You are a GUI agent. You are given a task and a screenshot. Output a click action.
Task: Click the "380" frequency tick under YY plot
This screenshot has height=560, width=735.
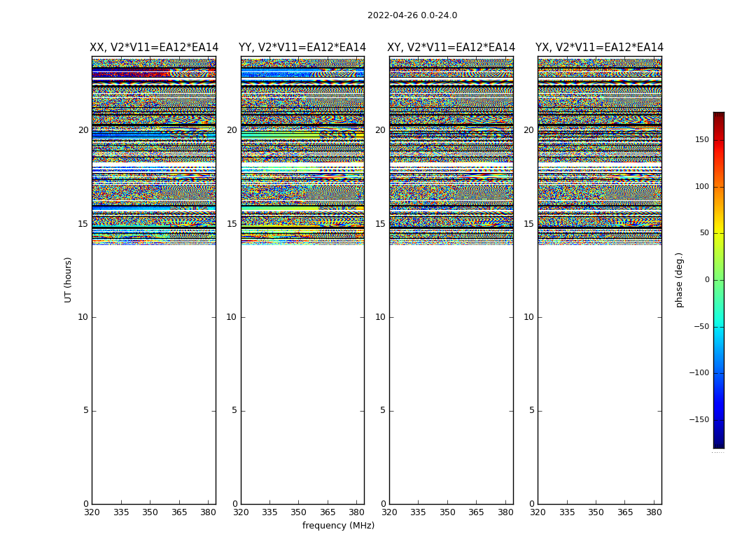(x=357, y=512)
